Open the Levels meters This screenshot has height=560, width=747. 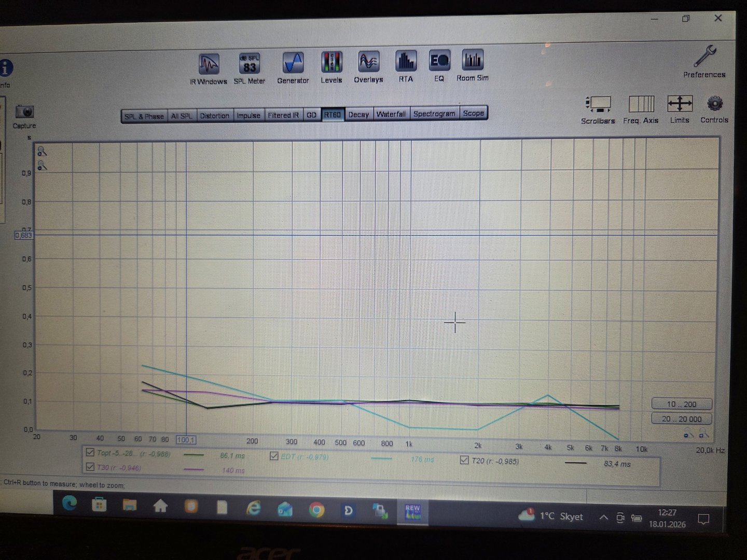pos(331,67)
